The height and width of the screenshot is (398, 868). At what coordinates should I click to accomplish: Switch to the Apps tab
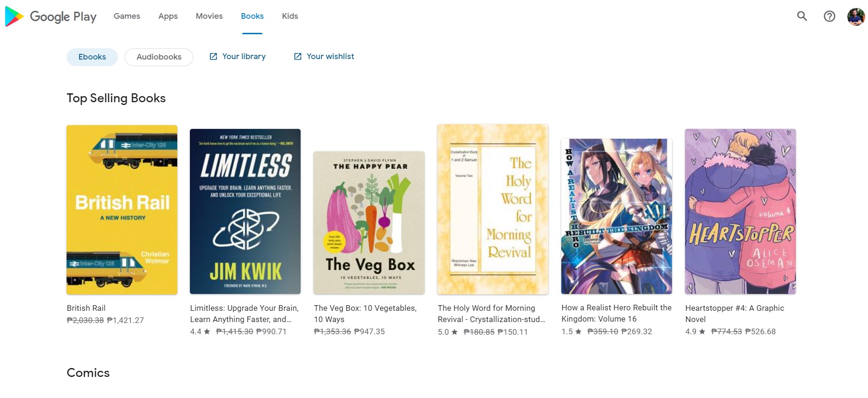[x=168, y=16]
